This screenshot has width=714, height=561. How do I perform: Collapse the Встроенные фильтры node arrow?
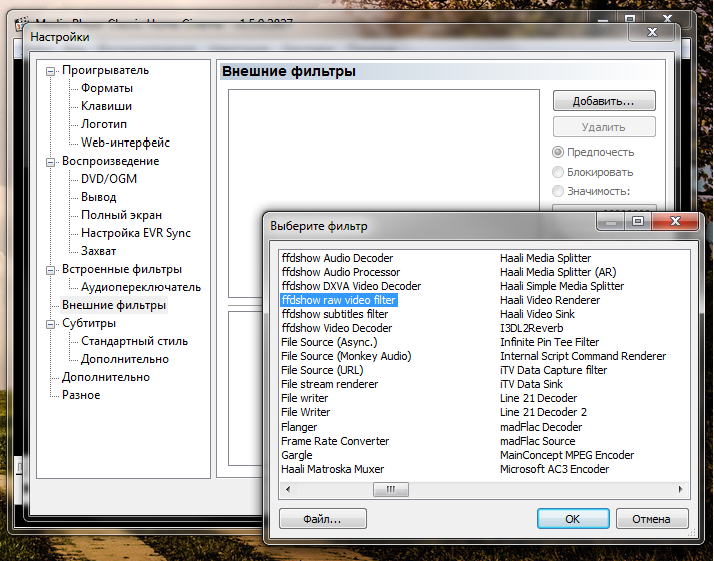tap(51, 270)
